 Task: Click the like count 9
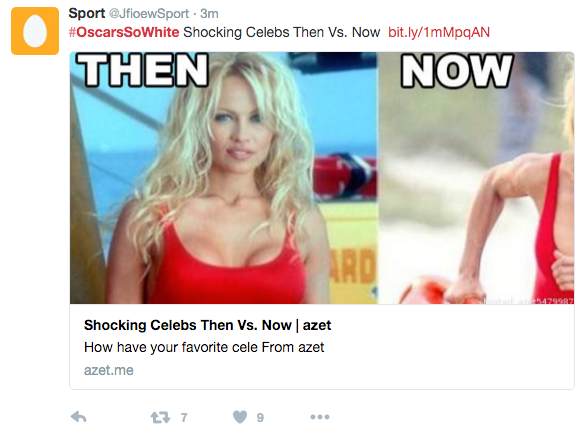coord(260,418)
